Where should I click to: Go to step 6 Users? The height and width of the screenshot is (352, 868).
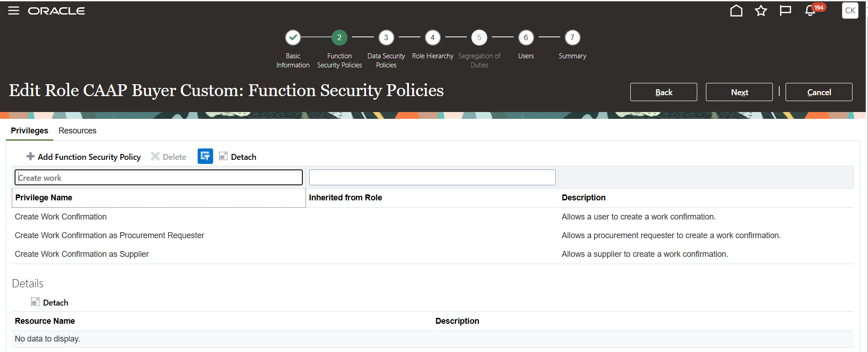(526, 37)
